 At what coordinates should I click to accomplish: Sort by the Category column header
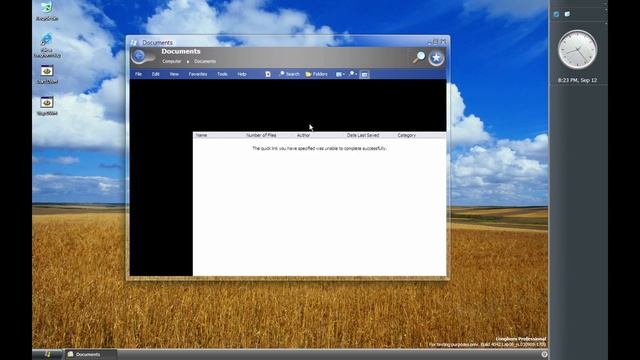(407, 135)
